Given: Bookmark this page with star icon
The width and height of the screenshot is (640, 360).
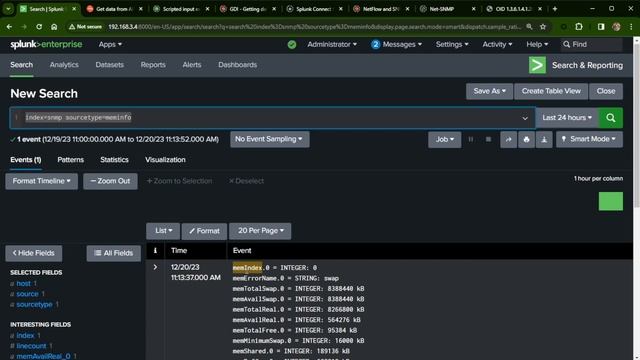Looking at the screenshot, I should coord(543,27).
